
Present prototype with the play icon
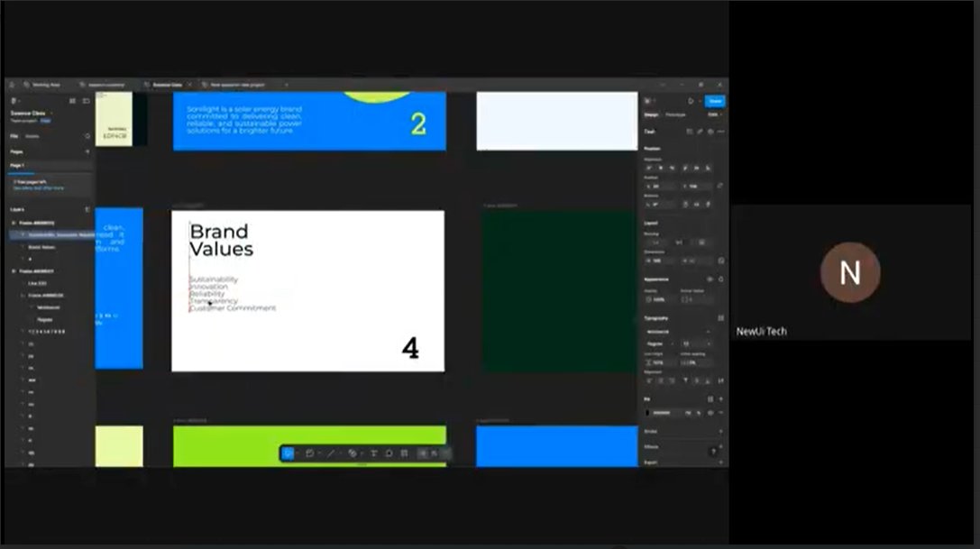tap(691, 101)
